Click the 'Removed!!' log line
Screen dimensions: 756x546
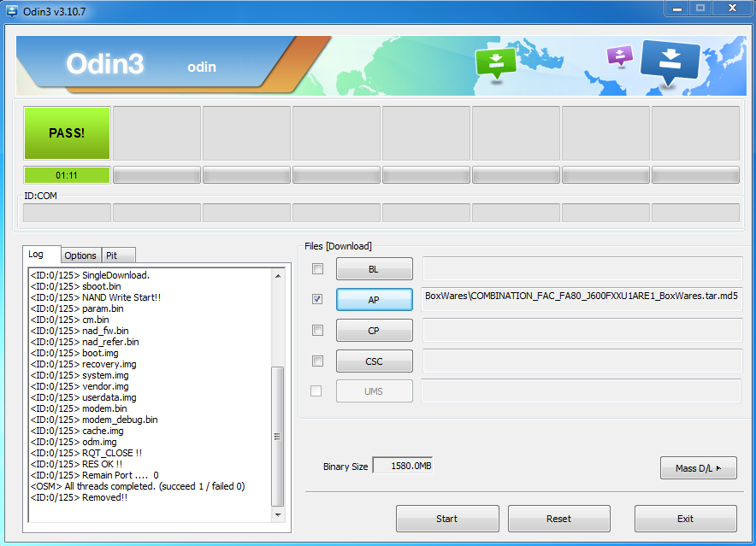tap(79, 496)
